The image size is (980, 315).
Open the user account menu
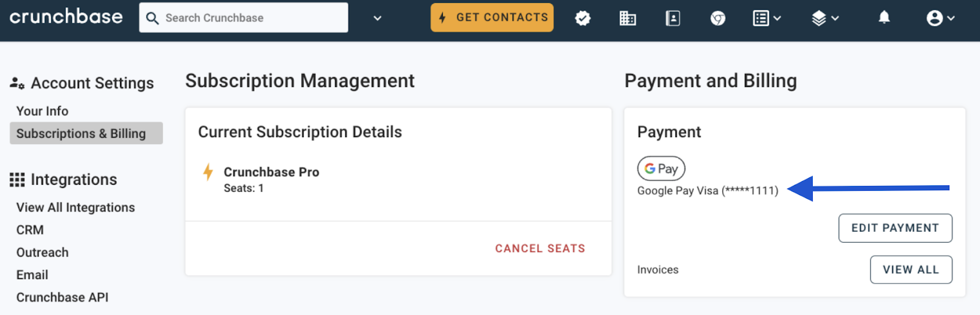(x=940, y=18)
